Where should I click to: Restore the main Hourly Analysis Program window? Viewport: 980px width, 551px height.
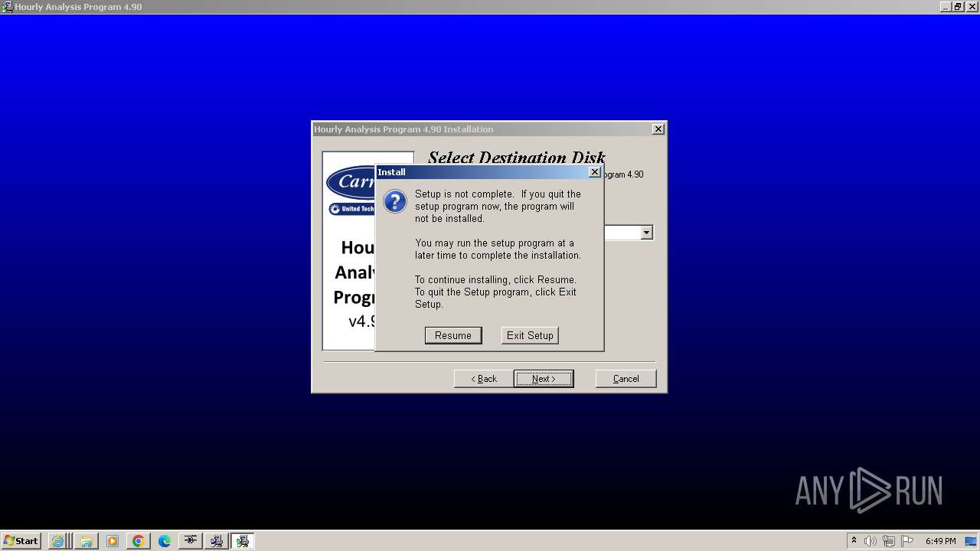point(958,7)
